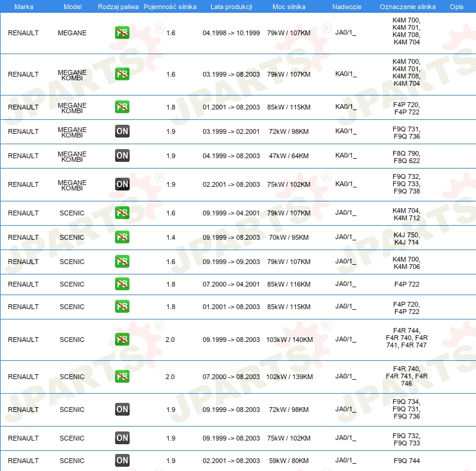476x471 pixels.
Task: Click the Oznaczenie silnika column header
Action: coord(407,6)
